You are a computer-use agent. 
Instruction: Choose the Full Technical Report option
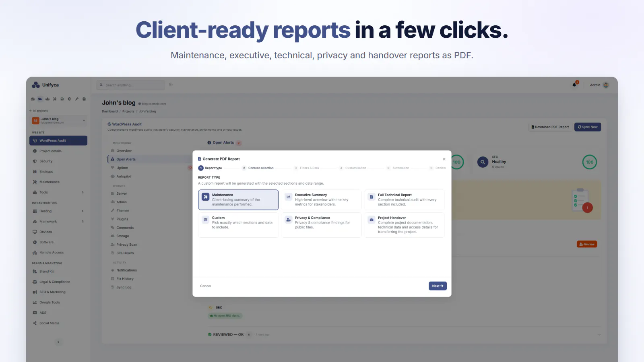404,200
